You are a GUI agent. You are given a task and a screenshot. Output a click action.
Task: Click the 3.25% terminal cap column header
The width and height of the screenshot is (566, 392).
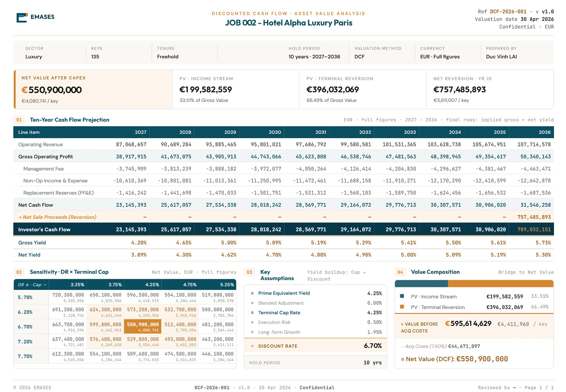[77, 284]
